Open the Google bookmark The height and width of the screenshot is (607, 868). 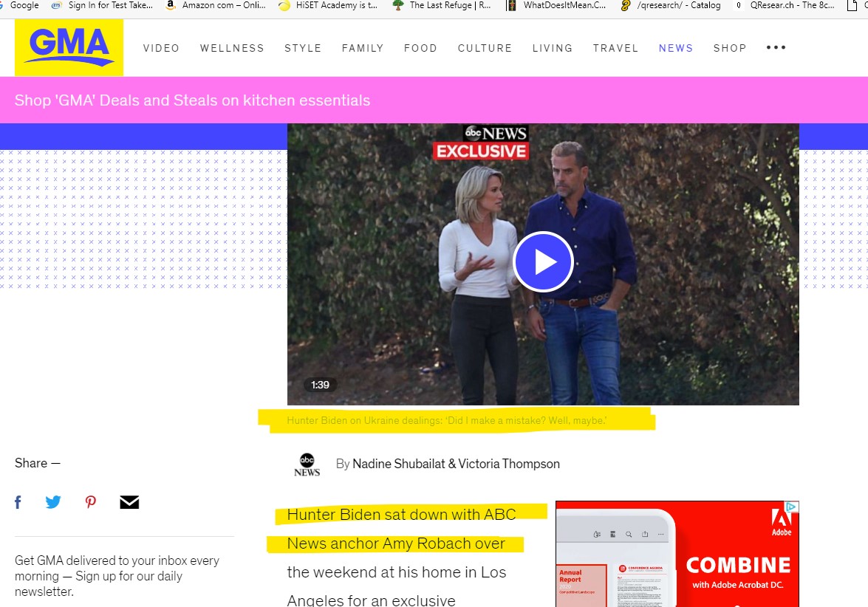point(19,5)
